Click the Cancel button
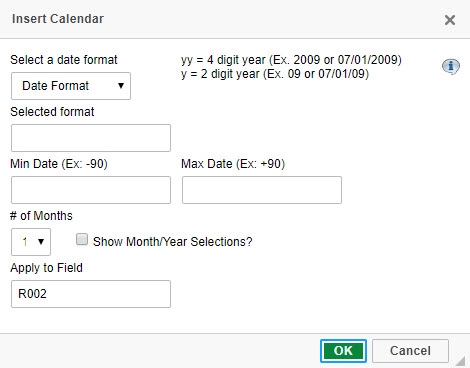Viewport: 470px width, 368px height. (410, 351)
